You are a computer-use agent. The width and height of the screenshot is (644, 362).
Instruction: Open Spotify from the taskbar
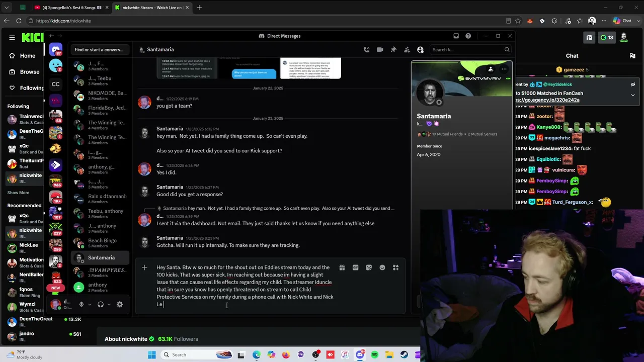pos(374,355)
